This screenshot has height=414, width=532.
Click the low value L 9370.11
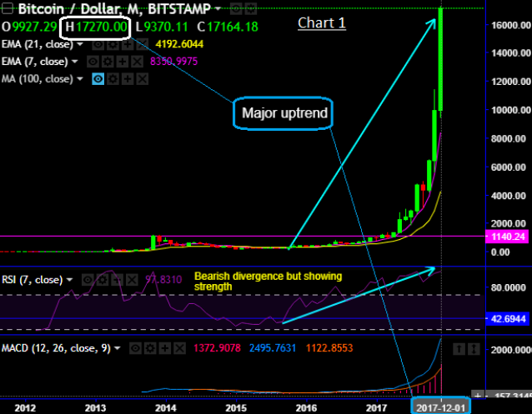coord(162,27)
